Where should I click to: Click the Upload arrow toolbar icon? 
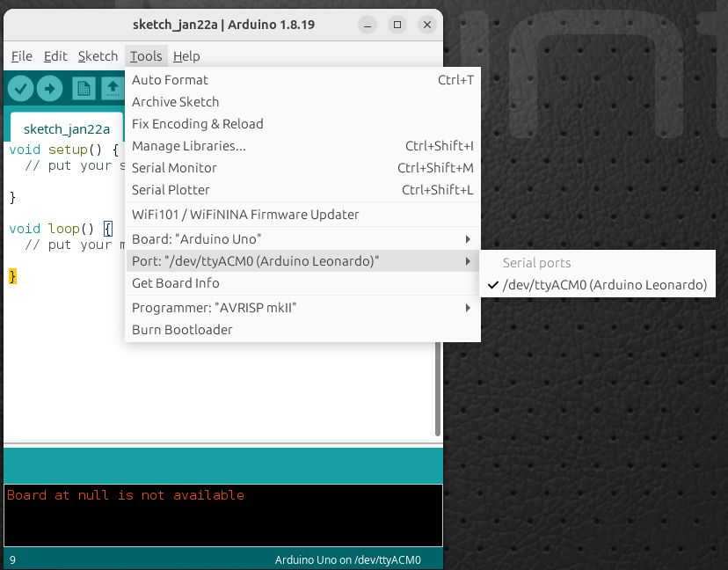(50, 88)
